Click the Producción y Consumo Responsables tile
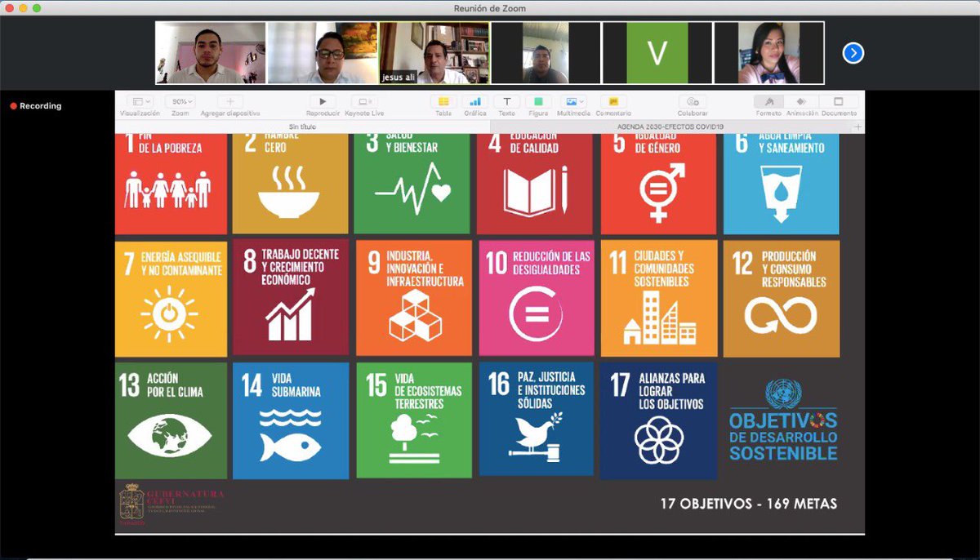The image size is (980, 560). [782, 298]
